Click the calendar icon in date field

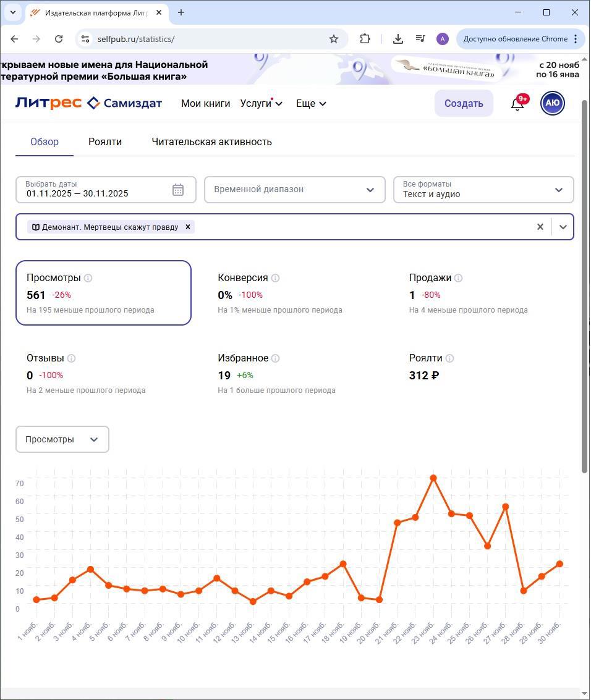pos(178,190)
